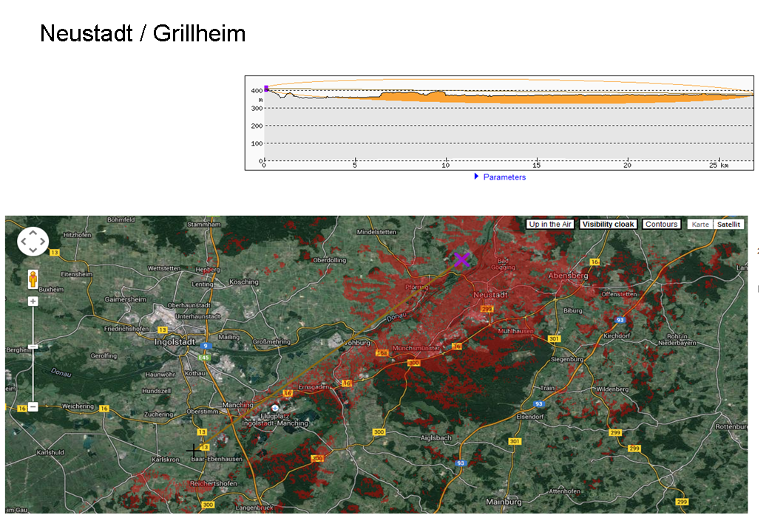
Task: Click the Flugplatz Ingolstadt-Manching airport icon
Action: (275, 408)
